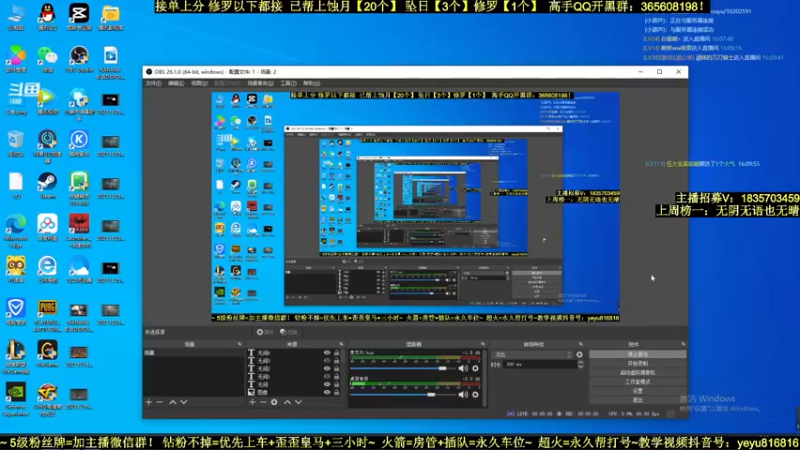Open the Scene Collection (场景集合) menu

[260, 83]
